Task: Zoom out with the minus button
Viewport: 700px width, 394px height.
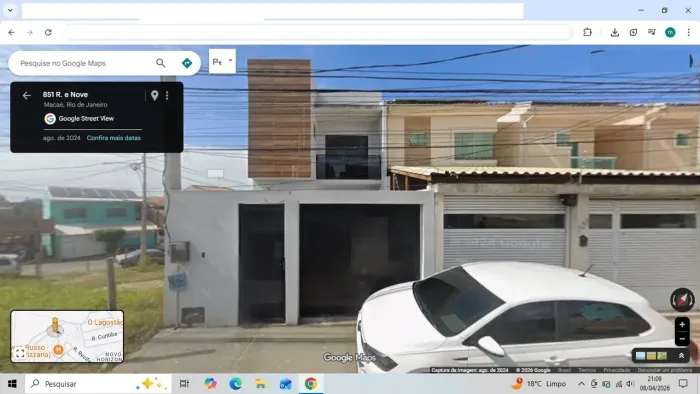Action: 682,339
